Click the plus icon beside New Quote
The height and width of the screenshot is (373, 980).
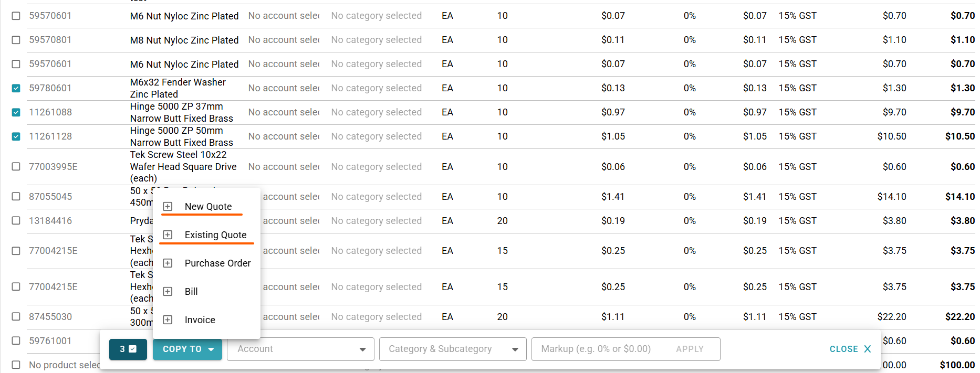tap(168, 207)
